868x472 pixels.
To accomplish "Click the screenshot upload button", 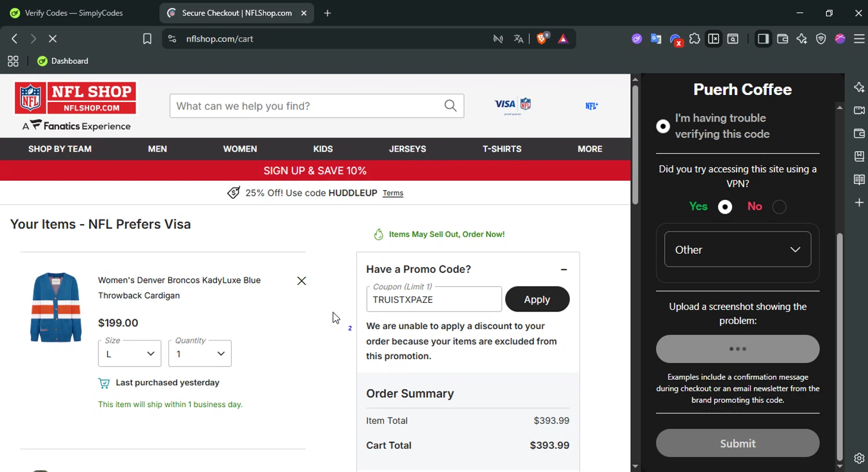I will (738, 349).
